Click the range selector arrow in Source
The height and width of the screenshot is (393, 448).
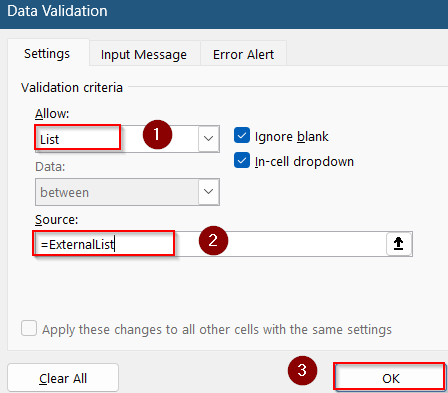tap(399, 244)
